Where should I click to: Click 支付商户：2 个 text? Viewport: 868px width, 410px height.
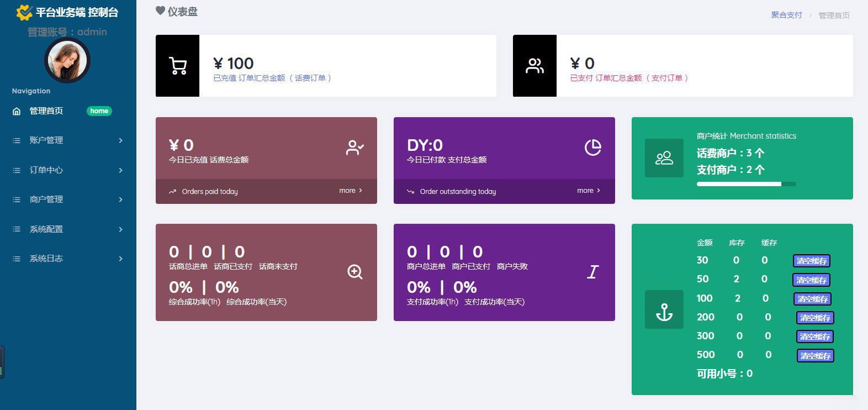point(731,170)
